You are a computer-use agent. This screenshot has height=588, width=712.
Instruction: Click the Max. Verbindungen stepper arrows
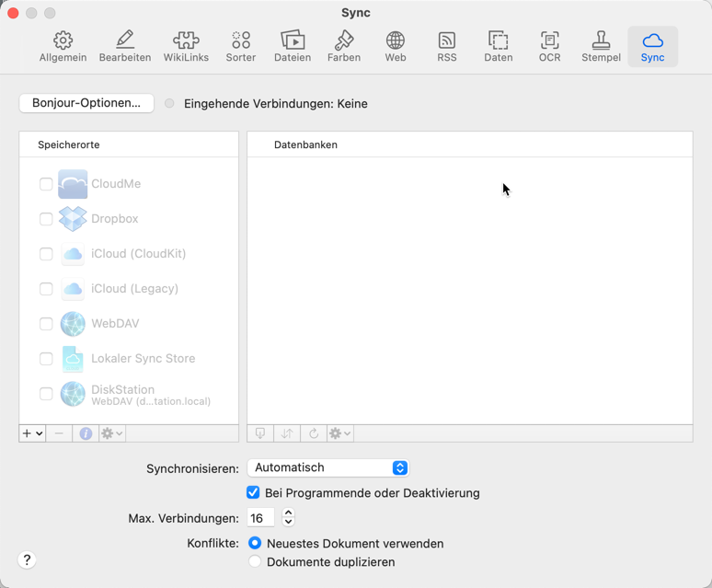point(288,518)
